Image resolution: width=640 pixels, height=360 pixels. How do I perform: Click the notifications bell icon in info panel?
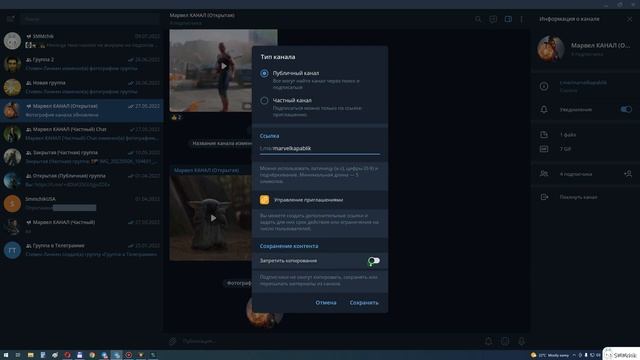pyautogui.click(x=544, y=109)
